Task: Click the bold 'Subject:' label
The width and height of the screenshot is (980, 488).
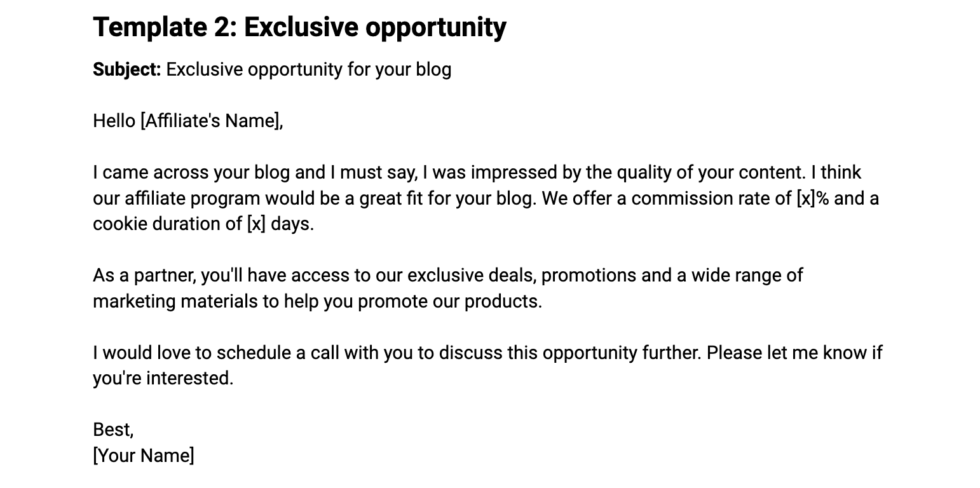Action: (127, 69)
